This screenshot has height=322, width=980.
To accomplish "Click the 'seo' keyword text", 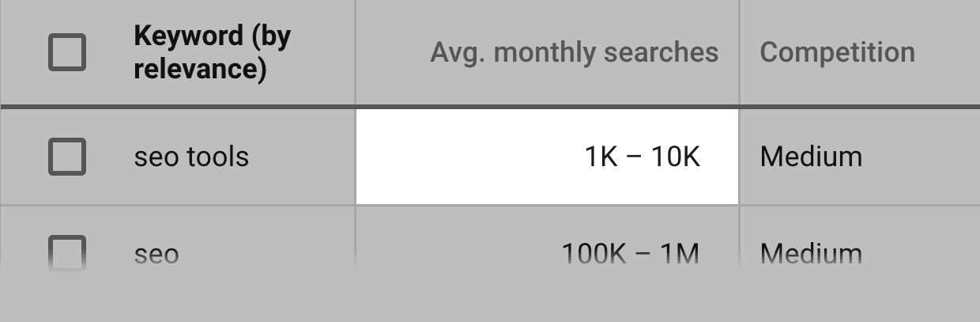I will point(156,256).
